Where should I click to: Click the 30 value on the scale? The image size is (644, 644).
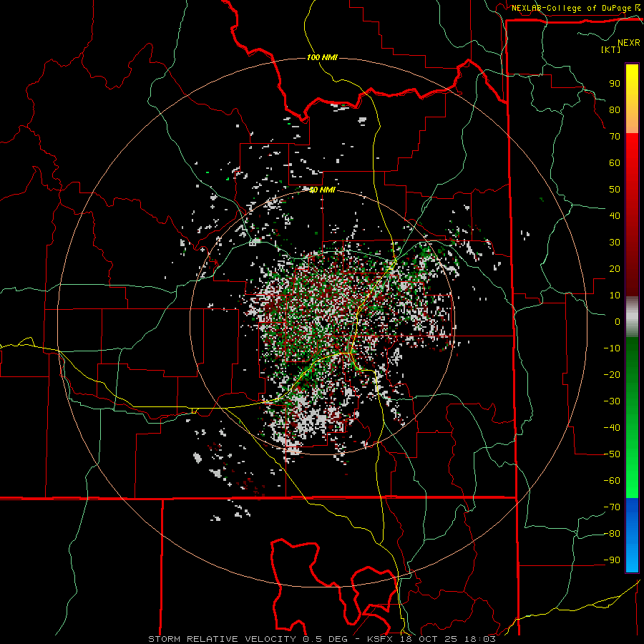(615, 243)
